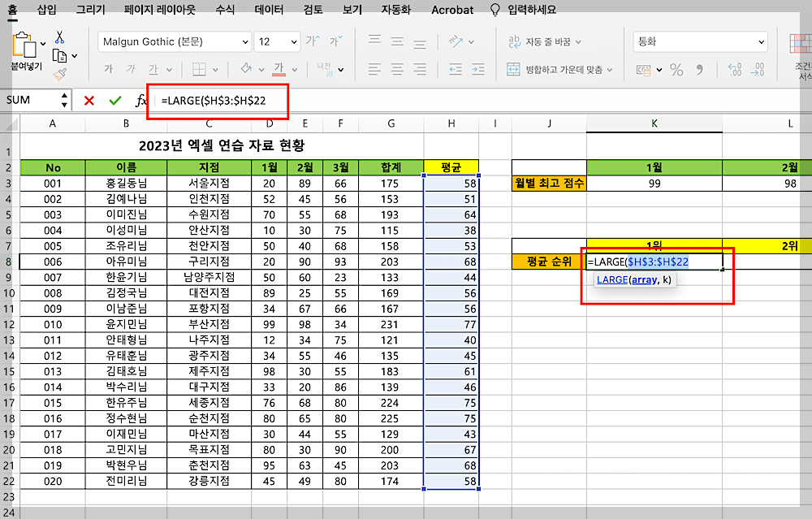This screenshot has height=519, width=812.
Task: Open the Acrobat tab
Action: click(x=452, y=10)
